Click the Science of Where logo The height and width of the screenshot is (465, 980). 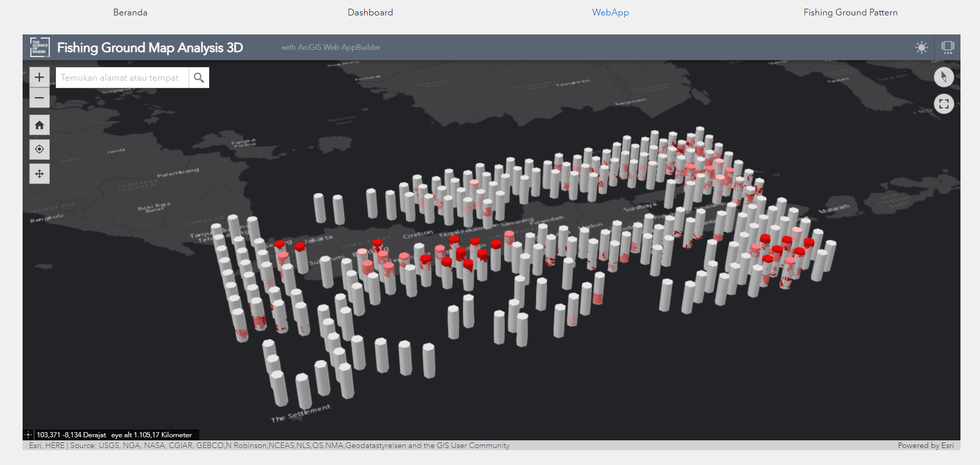[x=40, y=47]
